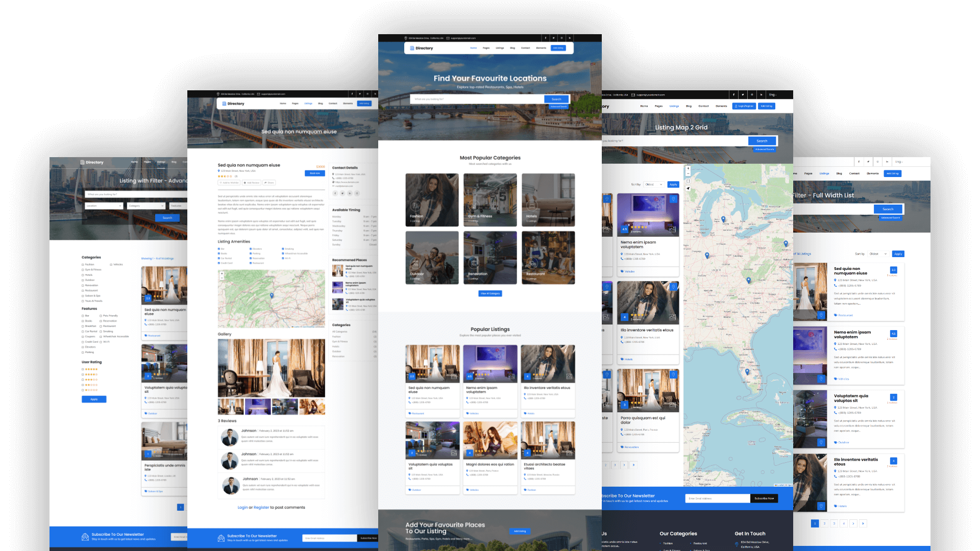Click map pin near Lansing on the large map
Viewport: 980px width, 551px height.
click(x=723, y=219)
